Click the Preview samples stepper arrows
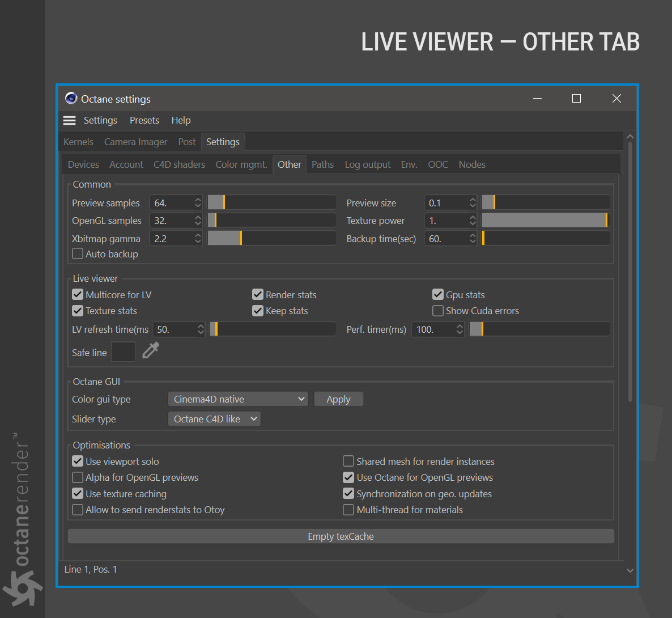 [198, 202]
